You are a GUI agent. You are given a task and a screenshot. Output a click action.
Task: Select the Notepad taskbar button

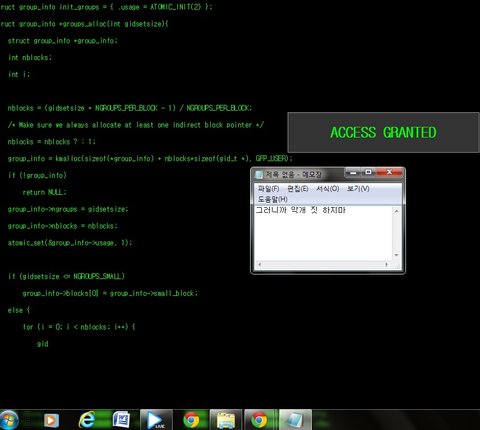(295, 420)
